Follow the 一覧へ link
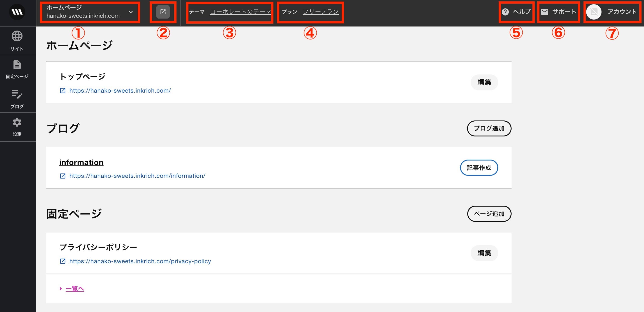644x312 pixels. pyautogui.click(x=75, y=288)
